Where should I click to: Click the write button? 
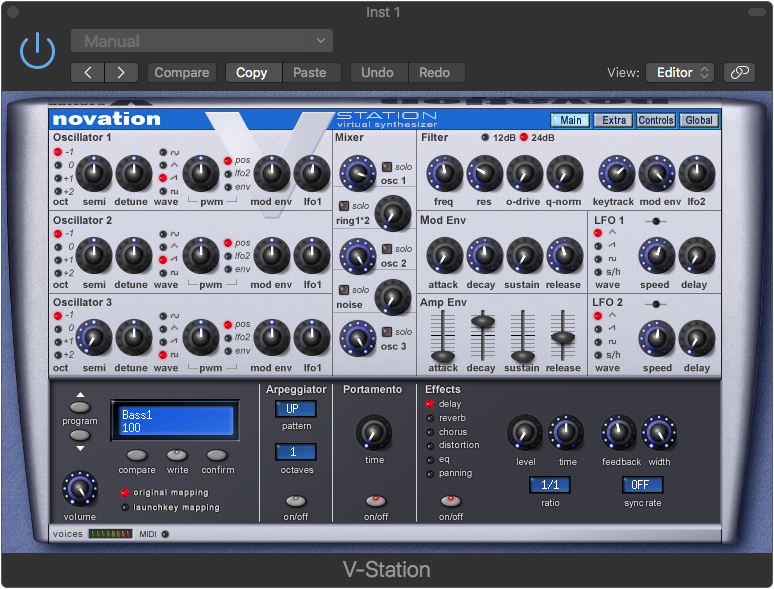click(177, 455)
